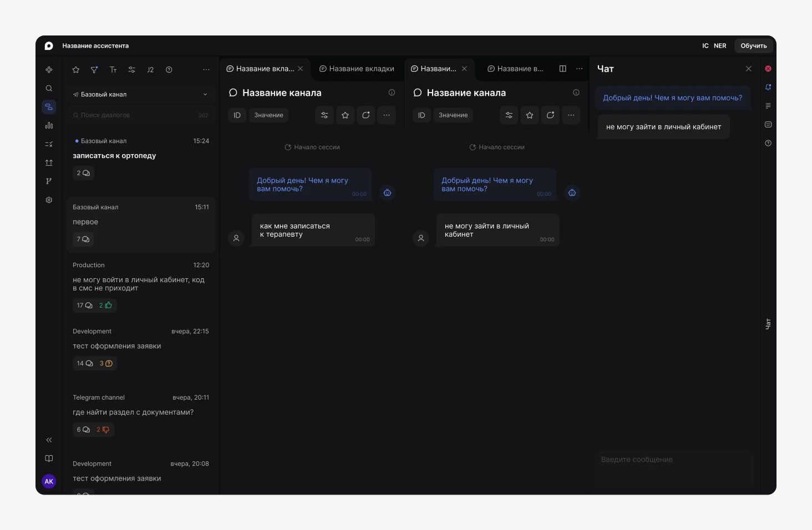The width and height of the screenshot is (812, 530).
Task: Open the bar-chart analytics icon in the left sidebar
Action: [49, 125]
